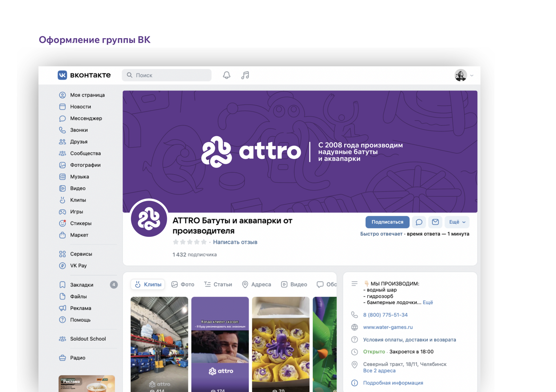Open the octopus cupcakes clip thumbnail

281,344
